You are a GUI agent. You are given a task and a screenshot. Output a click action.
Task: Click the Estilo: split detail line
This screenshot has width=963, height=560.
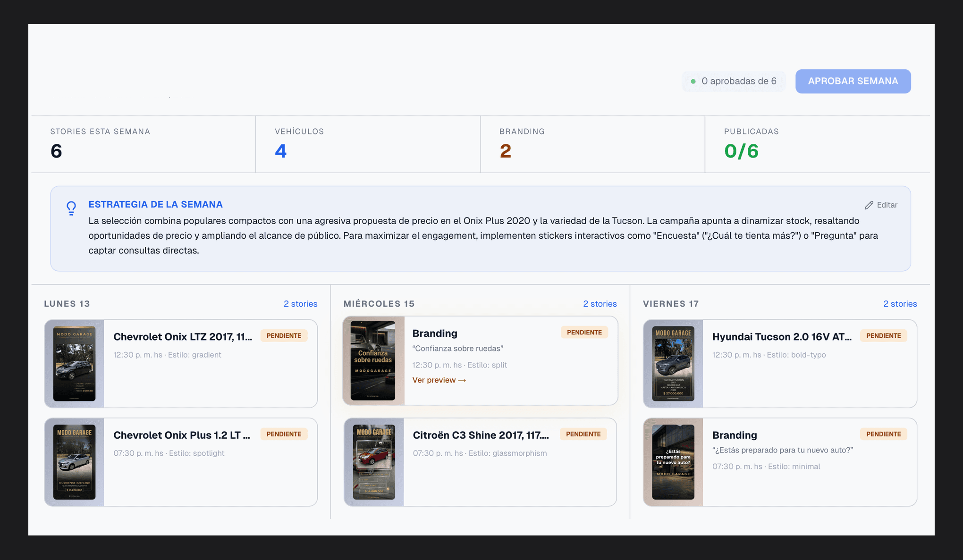pos(459,365)
